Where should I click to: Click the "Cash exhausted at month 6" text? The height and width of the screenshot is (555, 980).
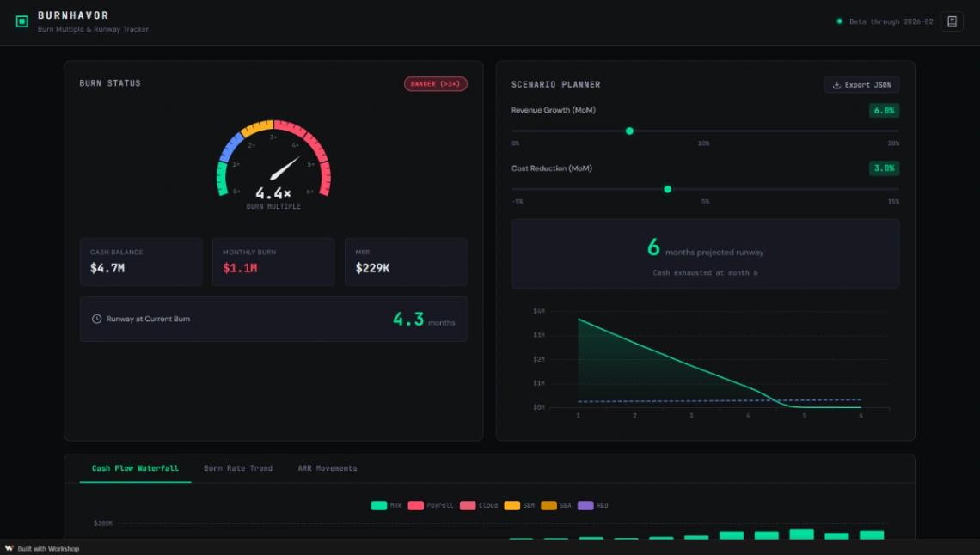(705, 273)
